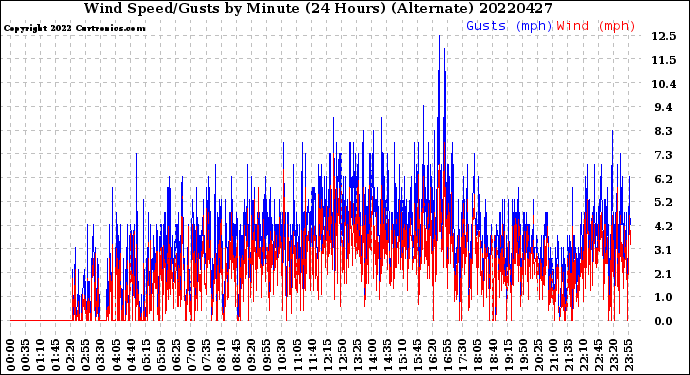Click the 7.3 y-axis label
The height and width of the screenshot is (375, 690).
pos(664,155)
